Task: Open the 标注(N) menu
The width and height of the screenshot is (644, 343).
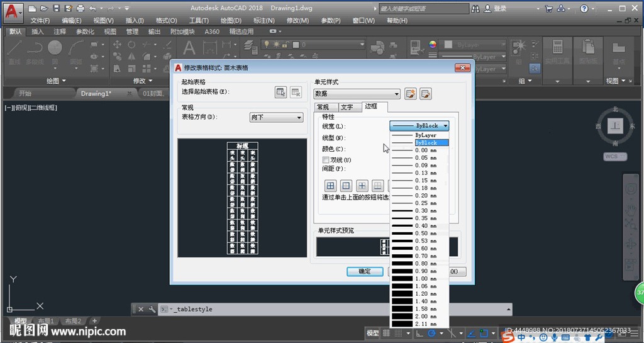Action: pyautogui.click(x=264, y=21)
